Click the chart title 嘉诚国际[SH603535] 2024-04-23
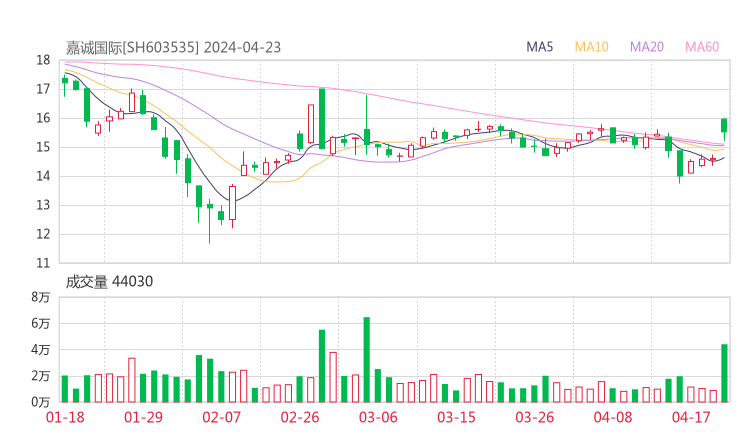The width and height of the screenshot is (740, 440). click(x=173, y=47)
